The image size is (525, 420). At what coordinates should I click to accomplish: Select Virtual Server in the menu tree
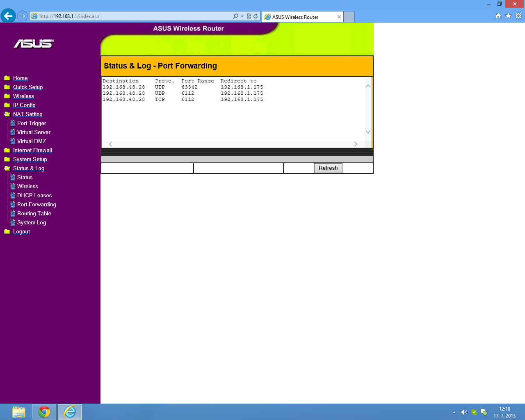click(x=34, y=132)
